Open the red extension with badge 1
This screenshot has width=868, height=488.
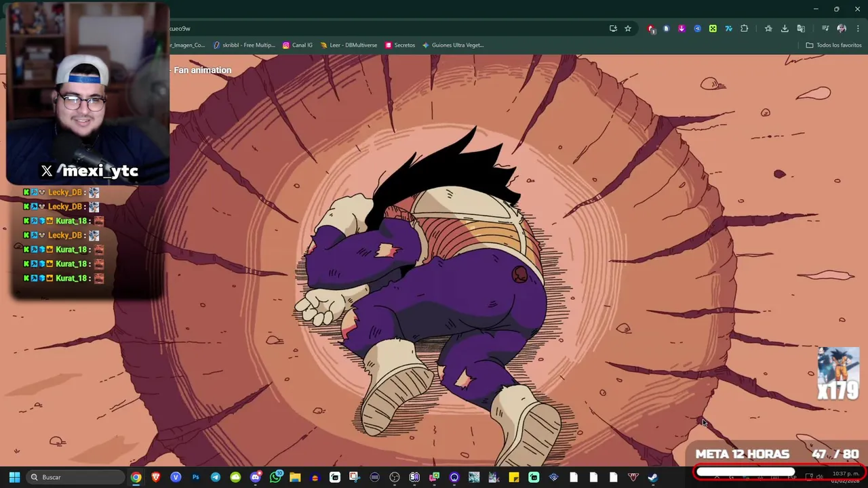tap(651, 28)
